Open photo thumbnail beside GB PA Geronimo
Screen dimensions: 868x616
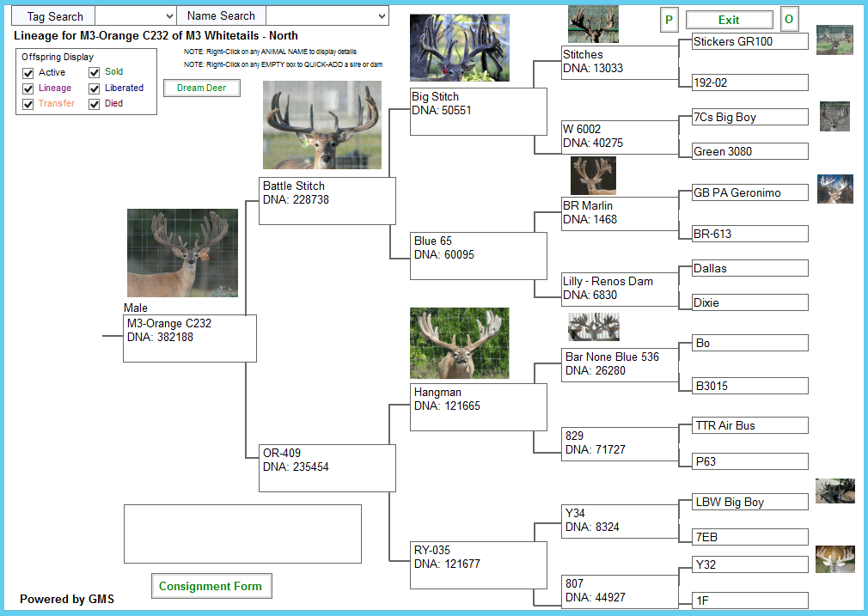point(834,189)
